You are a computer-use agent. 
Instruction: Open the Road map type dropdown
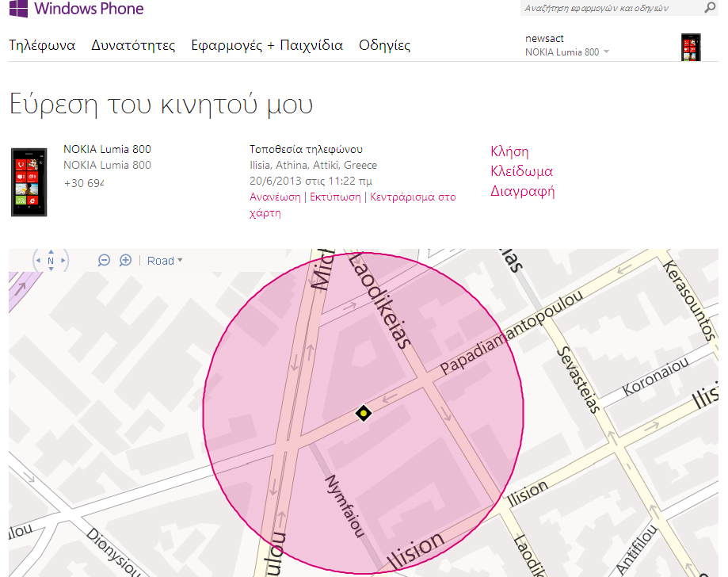165,261
